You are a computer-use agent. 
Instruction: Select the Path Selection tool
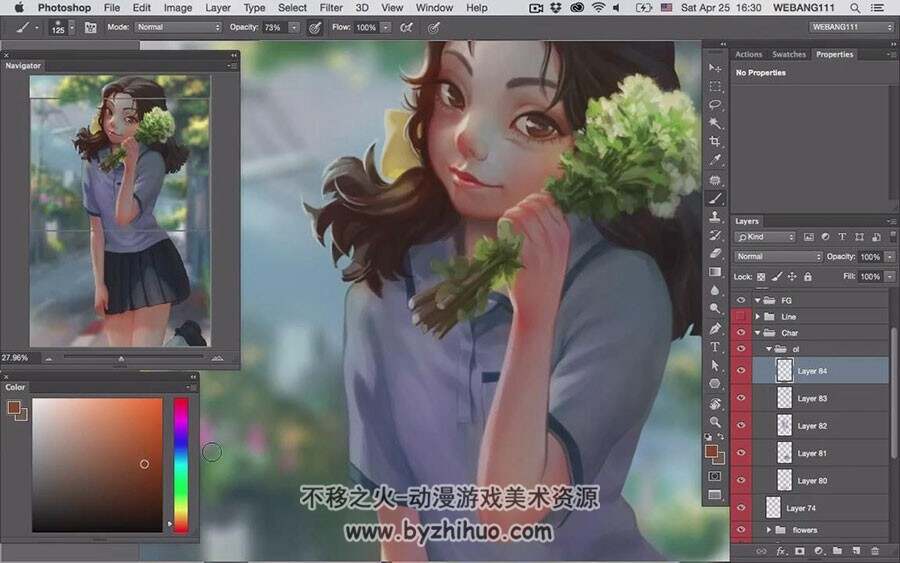click(715, 366)
